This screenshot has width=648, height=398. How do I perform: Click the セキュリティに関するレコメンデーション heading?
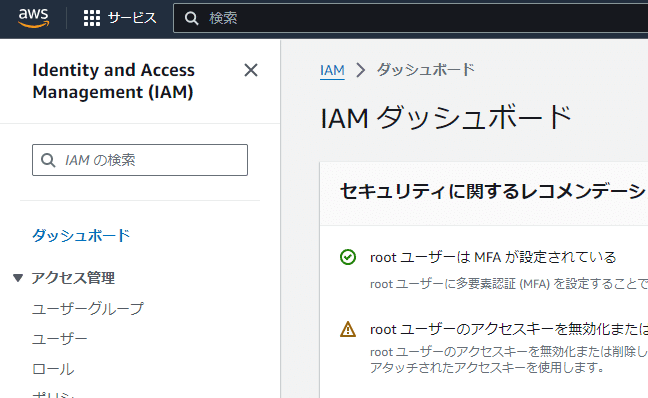click(x=493, y=192)
